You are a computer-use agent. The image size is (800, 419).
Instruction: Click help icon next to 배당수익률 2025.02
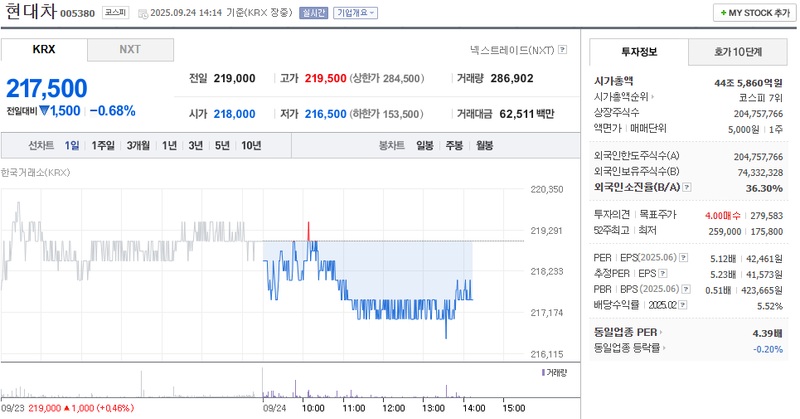point(683,305)
